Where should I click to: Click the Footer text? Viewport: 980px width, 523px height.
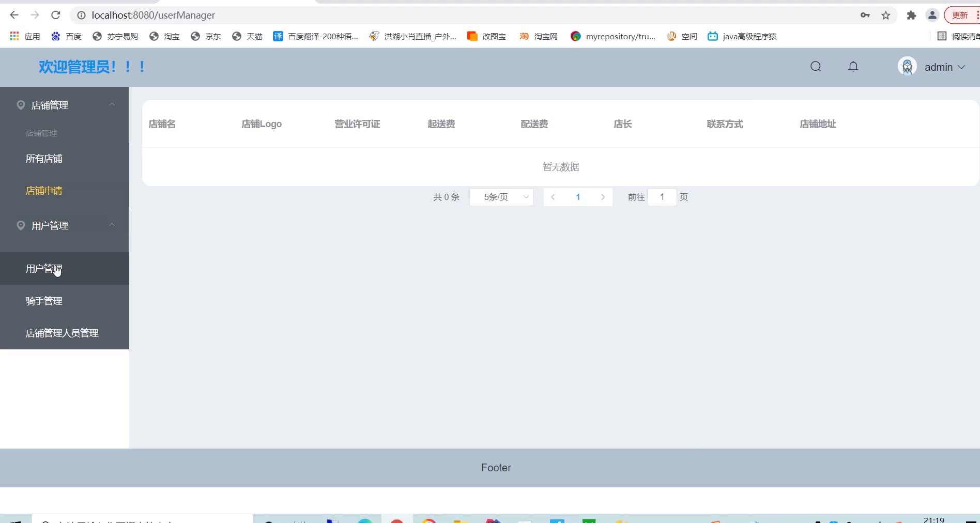pyautogui.click(x=496, y=468)
